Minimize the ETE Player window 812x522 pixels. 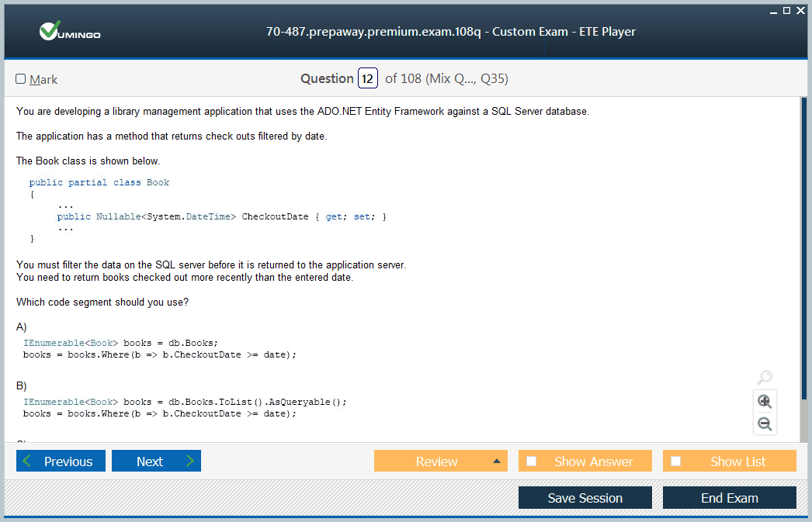[x=773, y=11]
